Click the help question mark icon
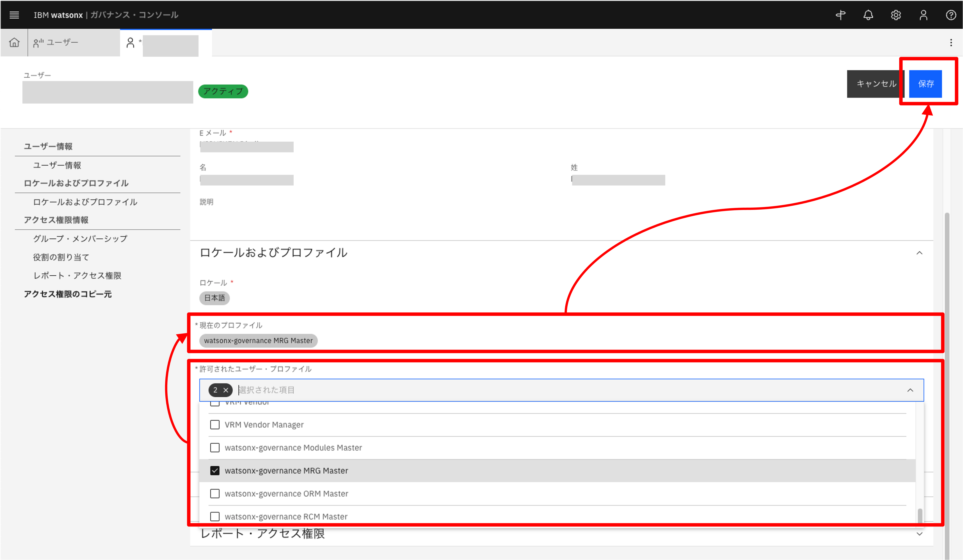Image resolution: width=963 pixels, height=560 pixels. pos(951,15)
